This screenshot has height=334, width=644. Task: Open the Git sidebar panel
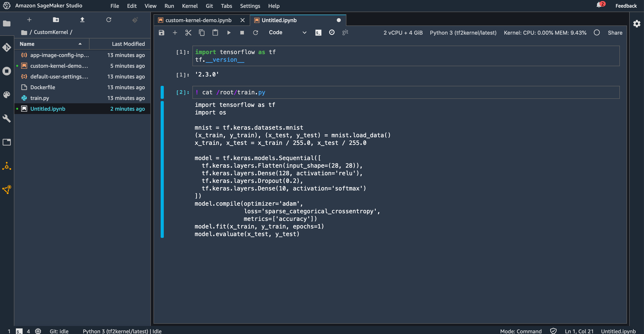coord(7,47)
